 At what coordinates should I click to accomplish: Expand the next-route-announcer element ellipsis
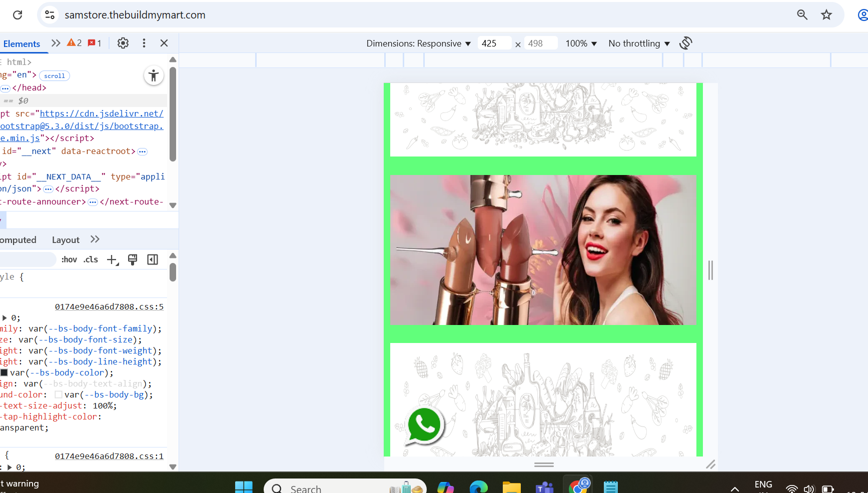[x=93, y=202]
